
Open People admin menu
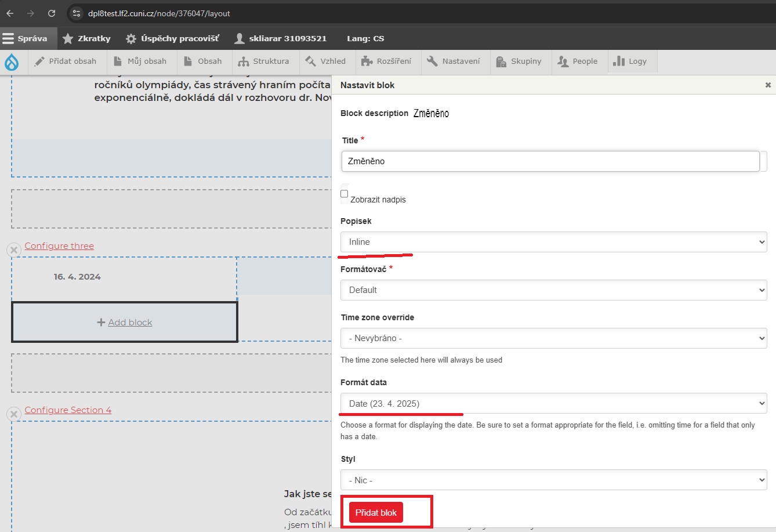click(x=578, y=61)
